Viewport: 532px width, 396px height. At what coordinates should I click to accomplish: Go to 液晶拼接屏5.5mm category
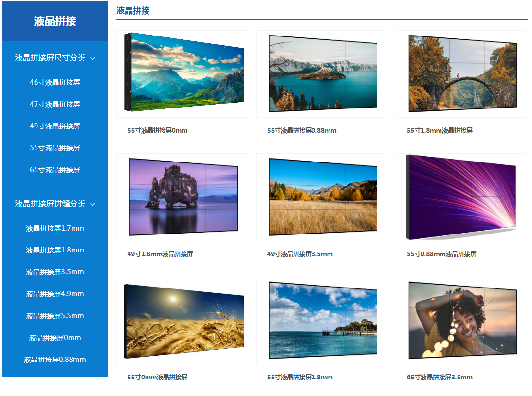tap(55, 316)
